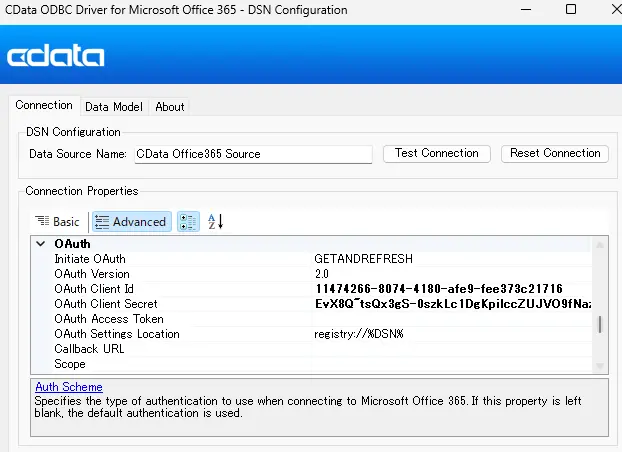Click the property grid scroll-up arrow

[x=600, y=245]
